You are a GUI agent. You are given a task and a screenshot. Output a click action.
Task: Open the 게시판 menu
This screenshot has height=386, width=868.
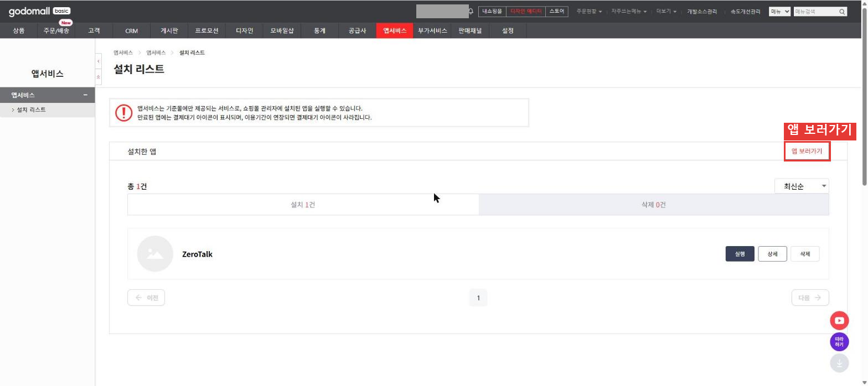169,31
